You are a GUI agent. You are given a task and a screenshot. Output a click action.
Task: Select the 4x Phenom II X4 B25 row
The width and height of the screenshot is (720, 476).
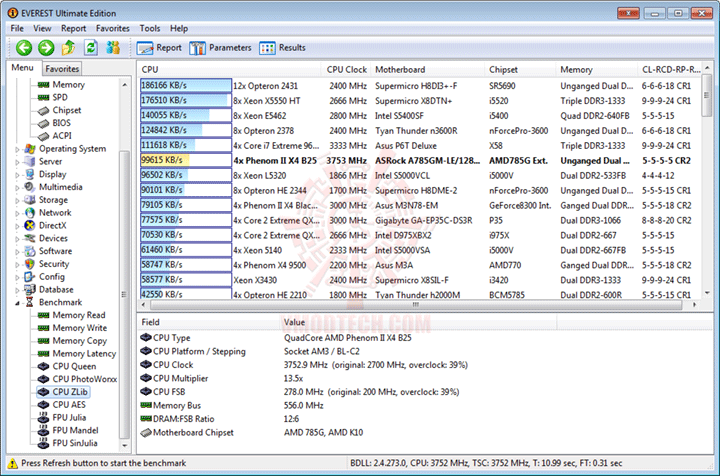tap(420, 161)
